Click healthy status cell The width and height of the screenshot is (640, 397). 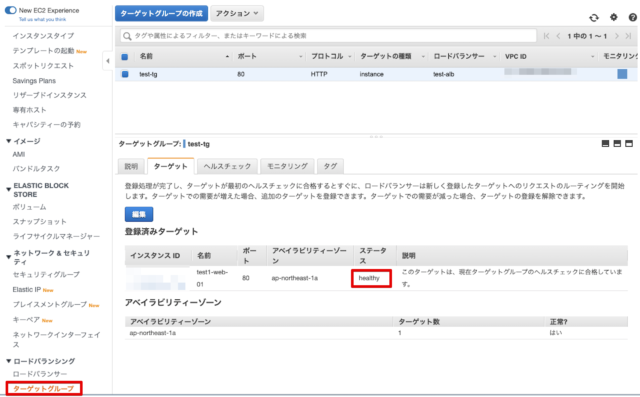coord(369,278)
